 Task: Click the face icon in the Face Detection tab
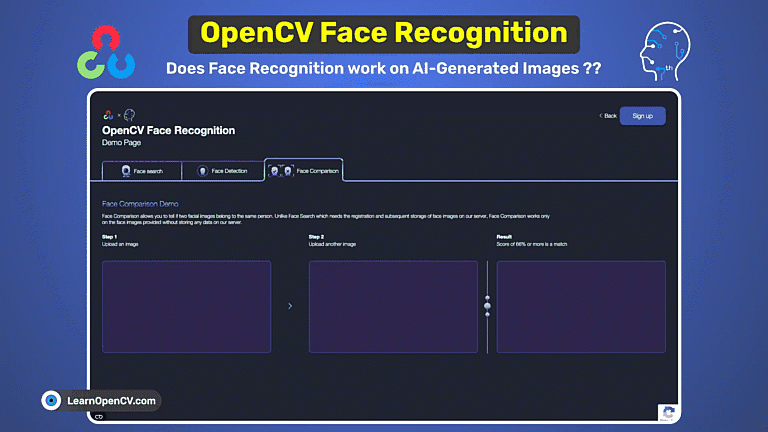pyautogui.click(x=203, y=171)
